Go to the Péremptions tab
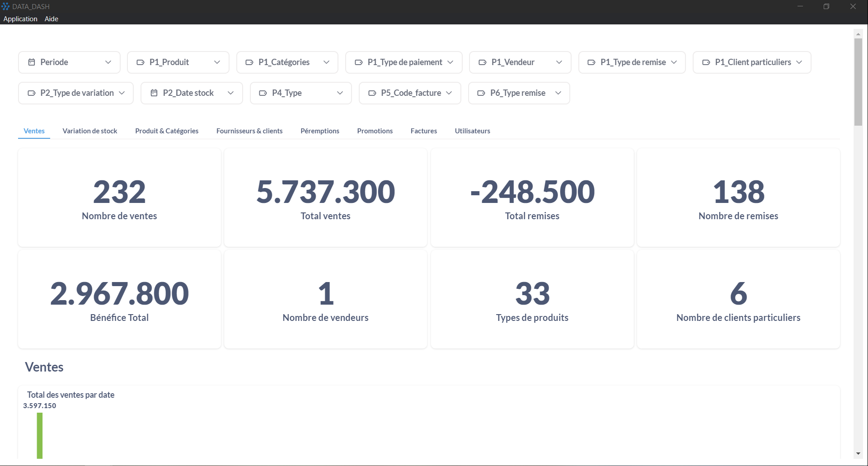This screenshot has width=868, height=466. (320, 131)
